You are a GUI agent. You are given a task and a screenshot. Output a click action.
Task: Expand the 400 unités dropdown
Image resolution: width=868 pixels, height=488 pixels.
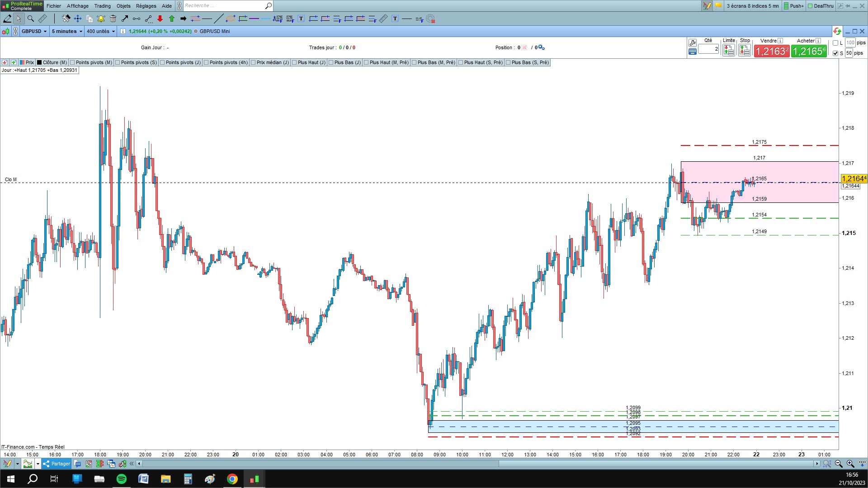click(101, 31)
